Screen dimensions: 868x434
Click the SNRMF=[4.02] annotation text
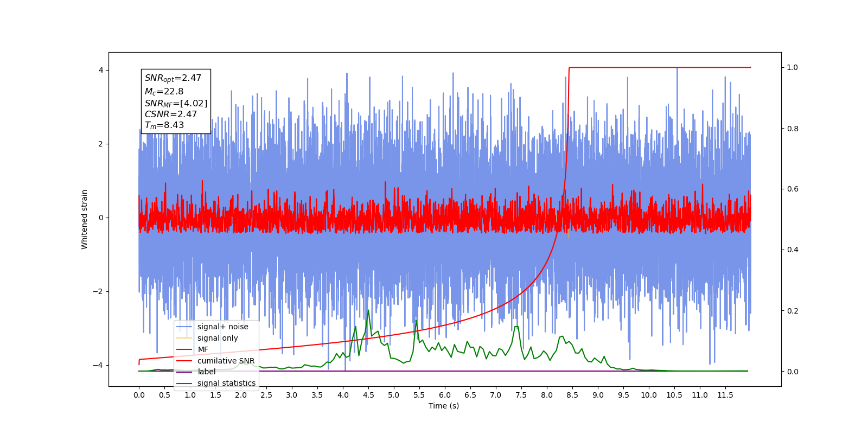point(176,103)
